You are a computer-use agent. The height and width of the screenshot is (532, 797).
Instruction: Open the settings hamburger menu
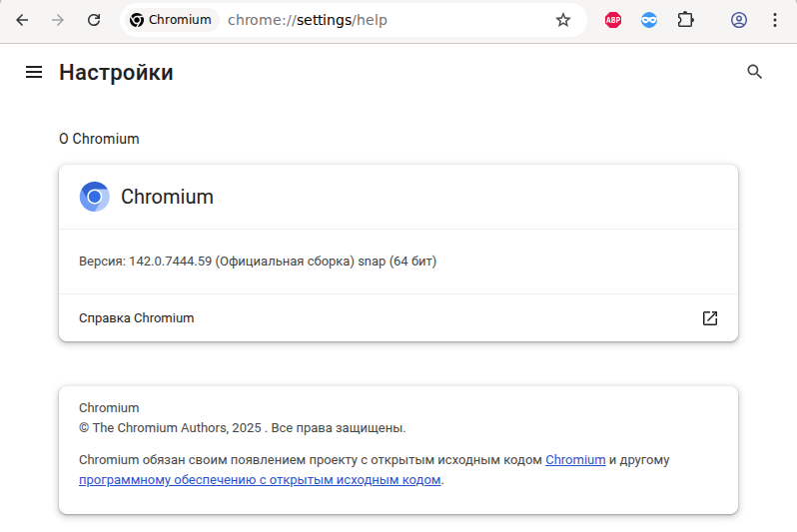34,72
